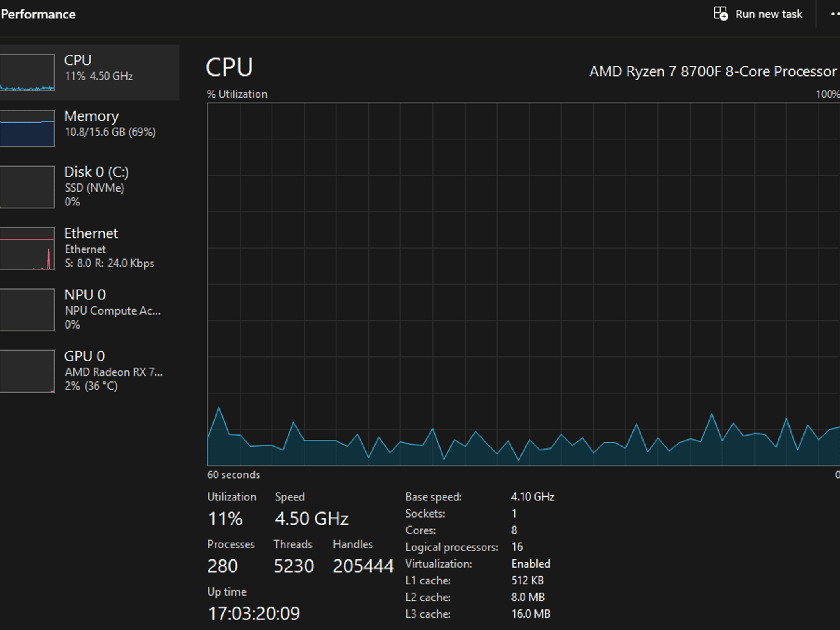Click the 16.0 MB L3 cache value
The height and width of the screenshot is (630, 840).
point(531,614)
